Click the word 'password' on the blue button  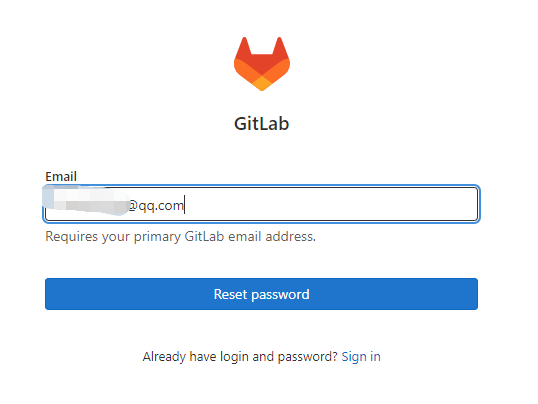coord(280,295)
